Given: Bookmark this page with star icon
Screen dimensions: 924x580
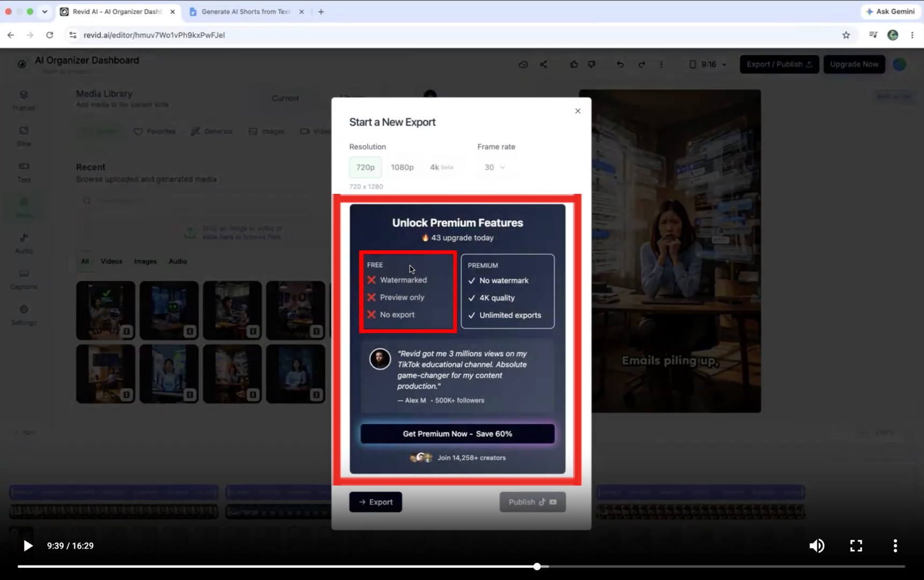Looking at the screenshot, I should click(846, 35).
